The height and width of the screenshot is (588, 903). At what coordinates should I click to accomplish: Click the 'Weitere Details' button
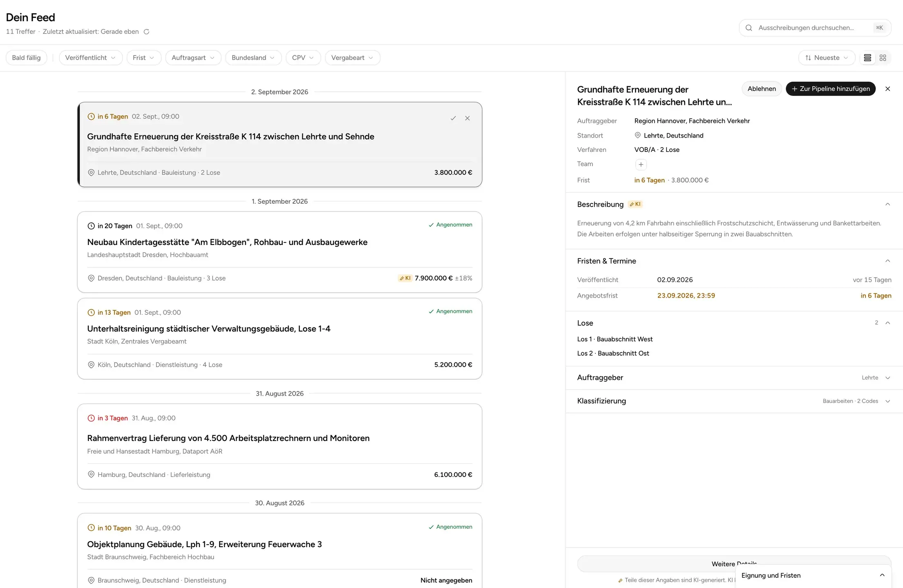click(734, 564)
